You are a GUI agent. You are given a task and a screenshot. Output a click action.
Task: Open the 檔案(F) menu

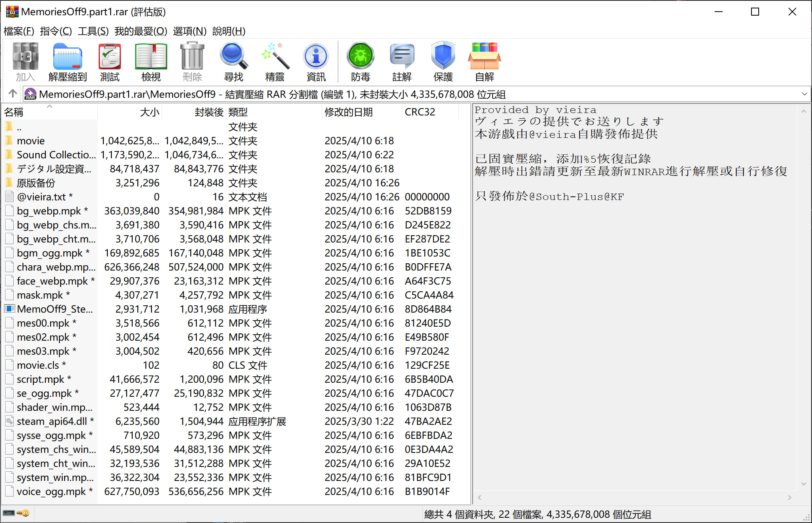click(x=19, y=31)
